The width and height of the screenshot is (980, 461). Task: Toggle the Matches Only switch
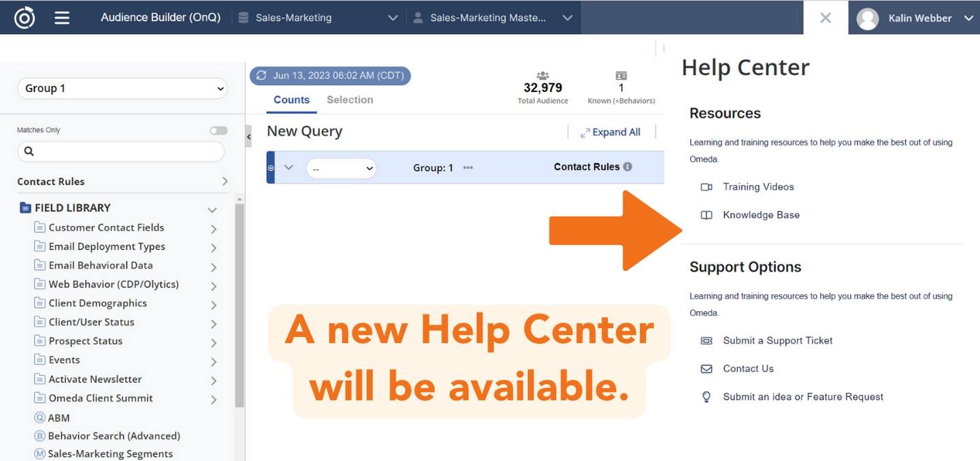(218, 131)
